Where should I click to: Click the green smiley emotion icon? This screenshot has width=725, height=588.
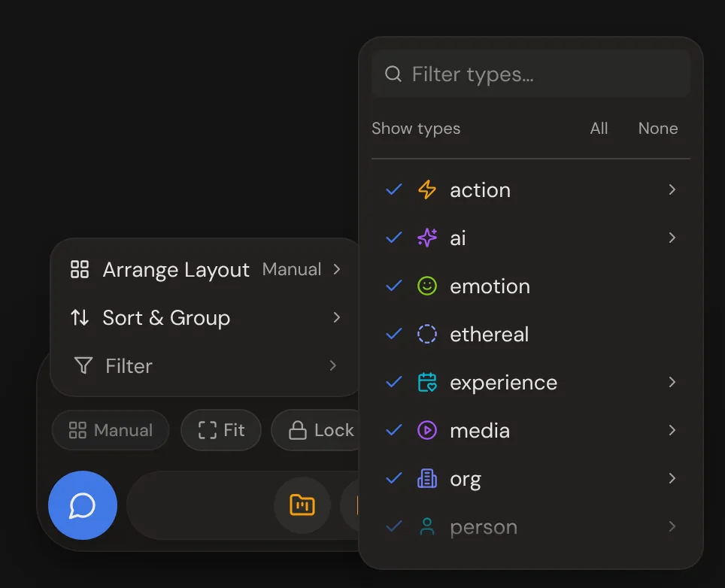tap(426, 286)
